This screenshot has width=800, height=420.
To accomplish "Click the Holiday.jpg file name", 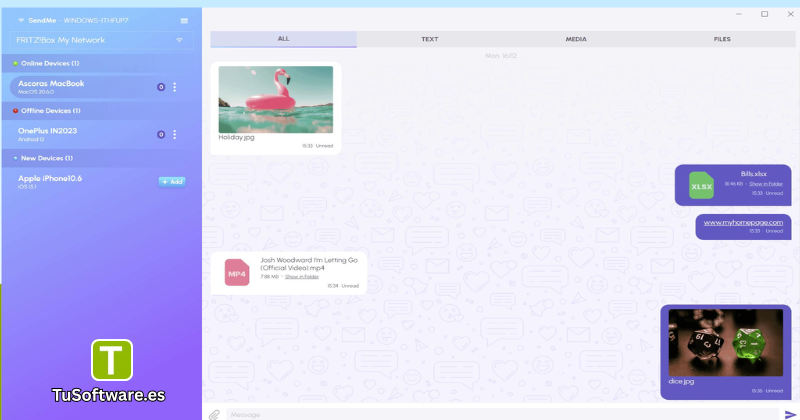I will pyautogui.click(x=236, y=137).
